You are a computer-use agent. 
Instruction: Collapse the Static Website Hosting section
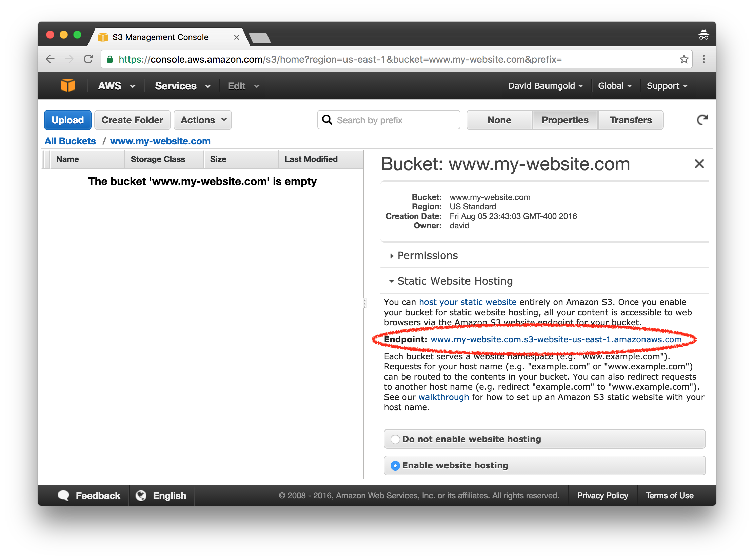(x=451, y=281)
